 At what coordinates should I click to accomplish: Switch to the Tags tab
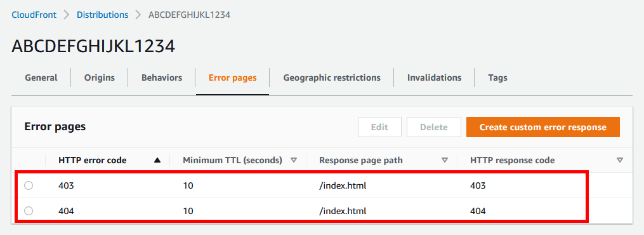497,77
